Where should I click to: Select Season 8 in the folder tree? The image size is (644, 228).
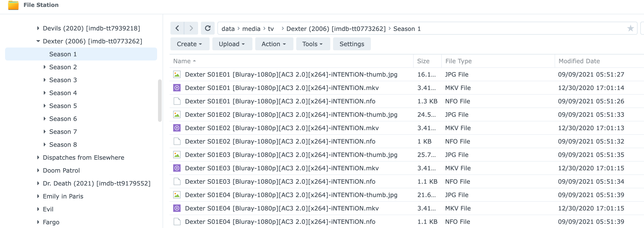tap(63, 144)
